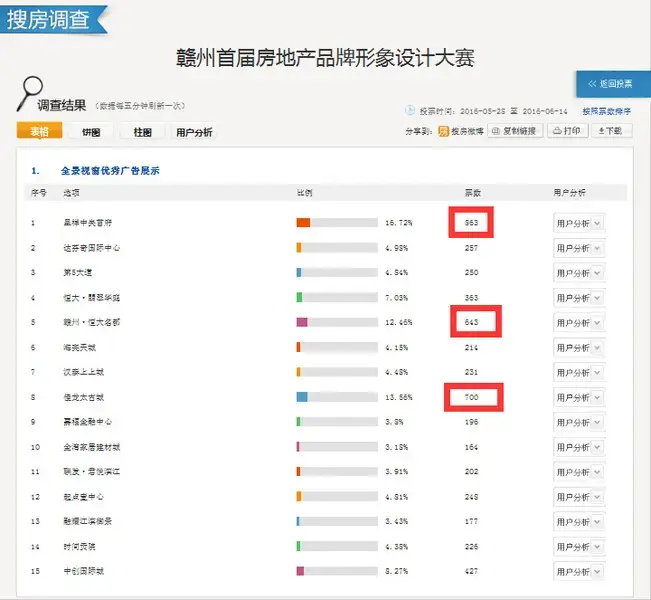Screen dimensions: 651x600
Task: Expand the 用户分析 dropdown for 金湾家居建材城
Action: click(x=579, y=447)
